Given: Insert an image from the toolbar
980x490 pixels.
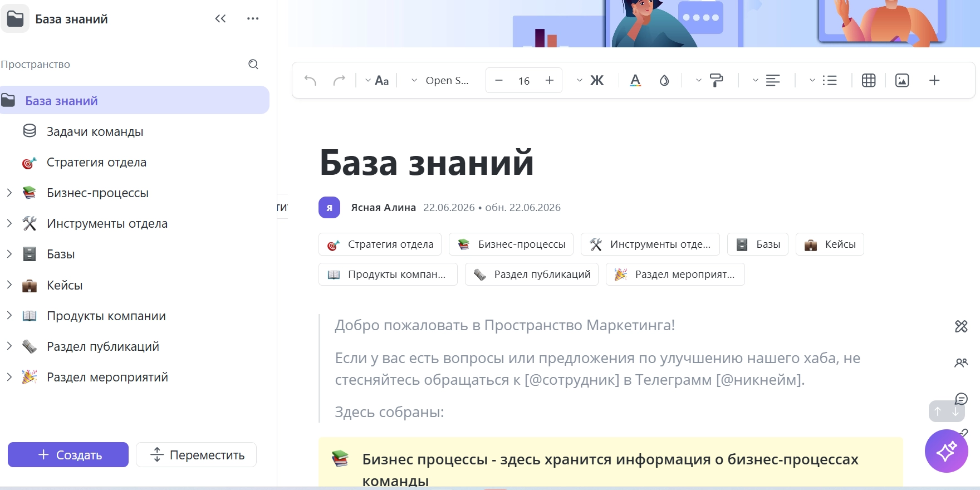Looking at the screenshot, I should (x=902, y=81).
